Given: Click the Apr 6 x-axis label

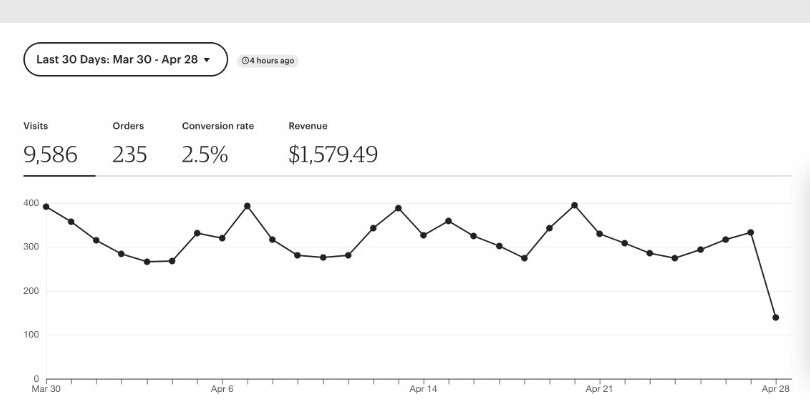Looking at the screenshot, I should click(x=222, y=388).
